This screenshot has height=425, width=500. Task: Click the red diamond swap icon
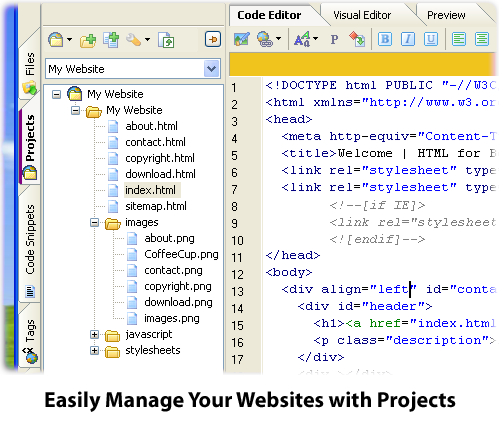tap(357, 39)
